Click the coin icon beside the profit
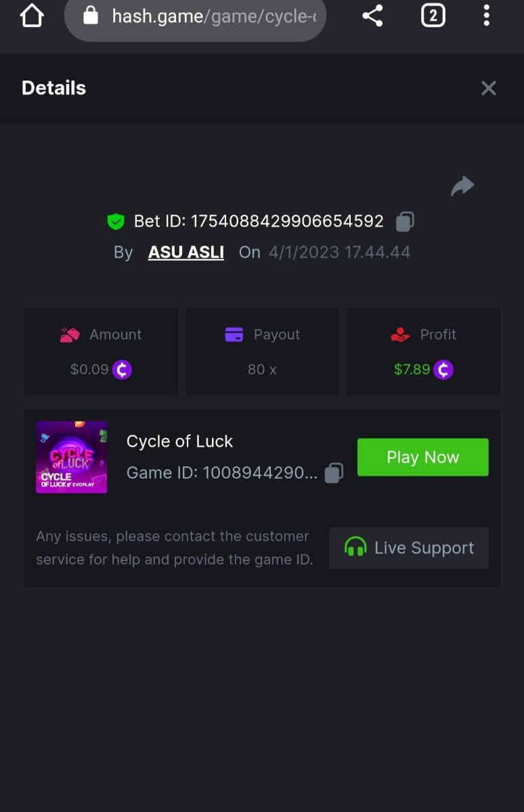Image resolution: width=524 pixels, height=812 pixels. 443,369
